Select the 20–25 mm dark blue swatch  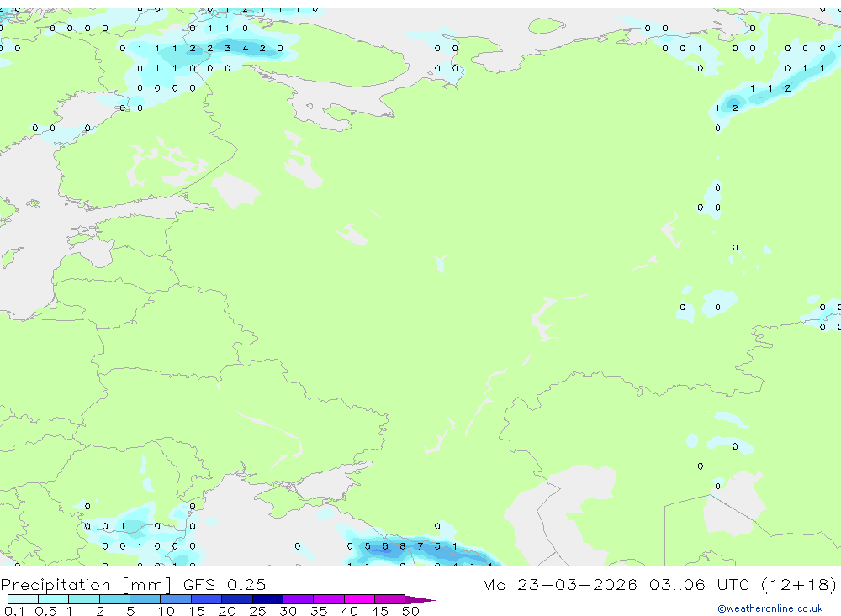click(237, 599)
